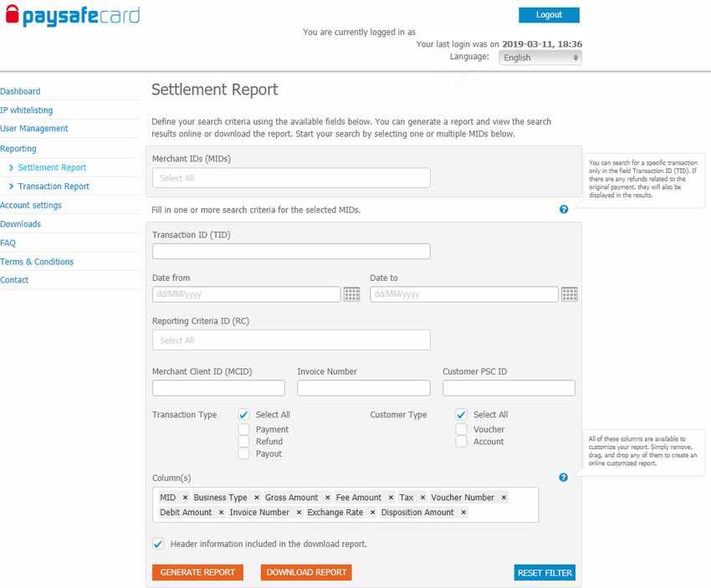The width and height of the screenshot is (711, 588).
Task: Remove the Exchange Rate column tag
Action: (372, 512)
